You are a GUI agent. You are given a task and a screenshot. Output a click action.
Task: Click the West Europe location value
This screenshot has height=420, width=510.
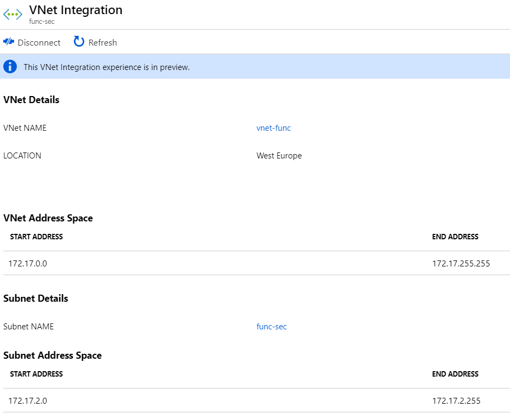[279, 156]
